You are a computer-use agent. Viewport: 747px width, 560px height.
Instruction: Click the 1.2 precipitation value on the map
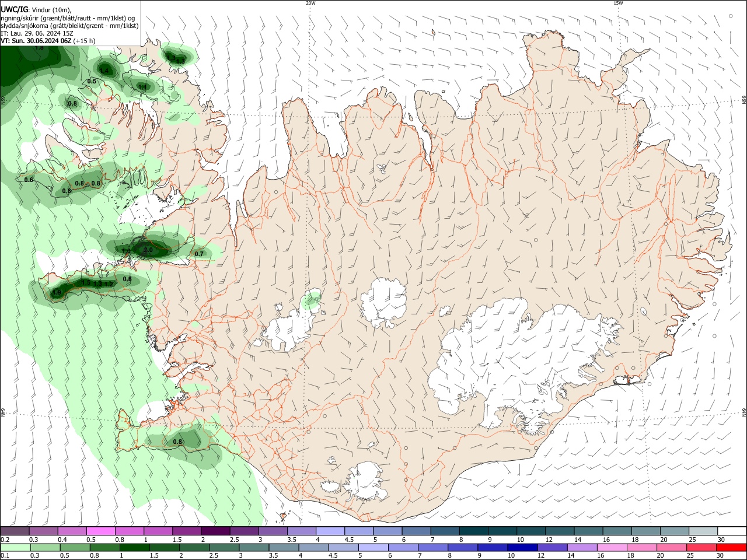pos(109,284)
